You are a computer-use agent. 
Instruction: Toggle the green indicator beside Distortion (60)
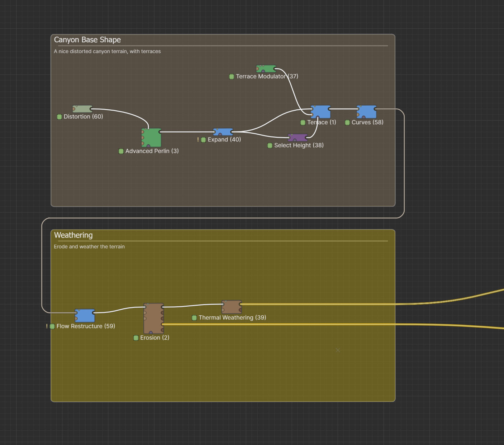coord(59,117)
